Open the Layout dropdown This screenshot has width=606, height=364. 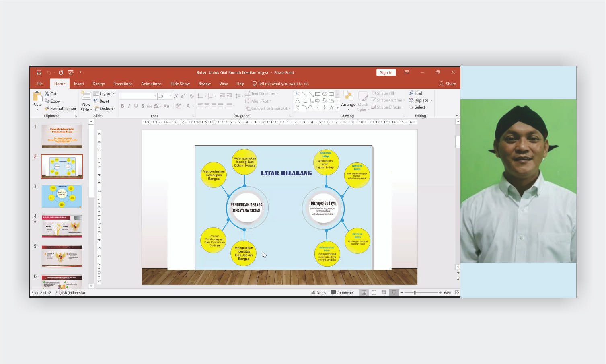(x=105, y=93)
